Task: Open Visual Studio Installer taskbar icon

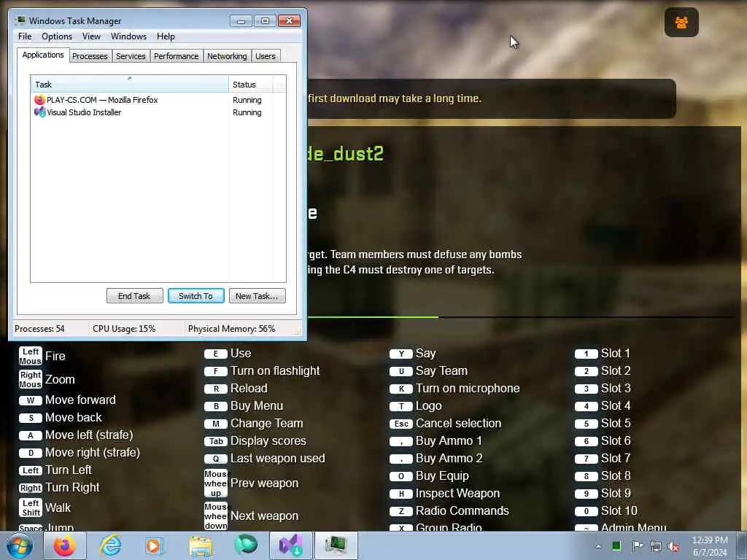Action: [x=290, y=545]
